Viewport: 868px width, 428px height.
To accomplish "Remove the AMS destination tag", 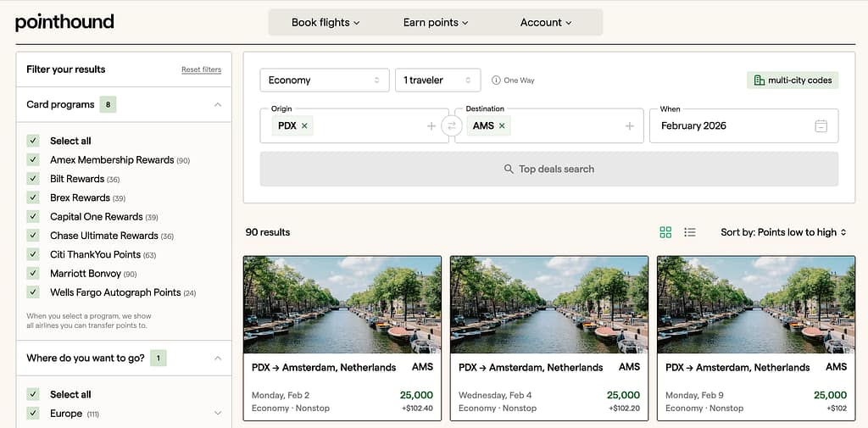I will [x=502, y=125].
